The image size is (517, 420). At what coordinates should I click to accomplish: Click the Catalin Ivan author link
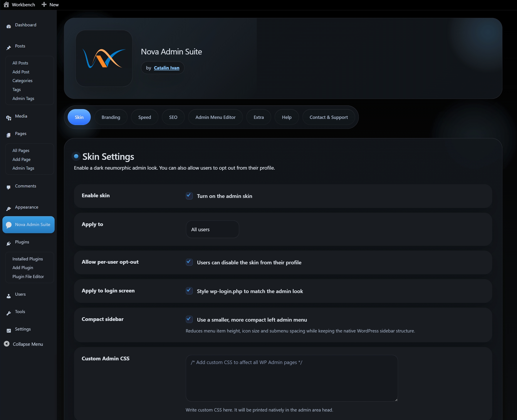coord(166,68)
